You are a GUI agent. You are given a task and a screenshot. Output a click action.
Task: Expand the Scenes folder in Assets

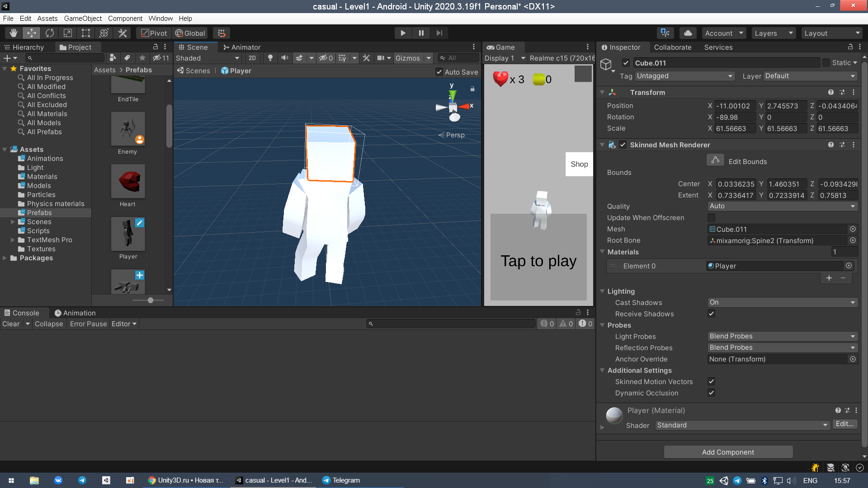click(x=13, y=222)
